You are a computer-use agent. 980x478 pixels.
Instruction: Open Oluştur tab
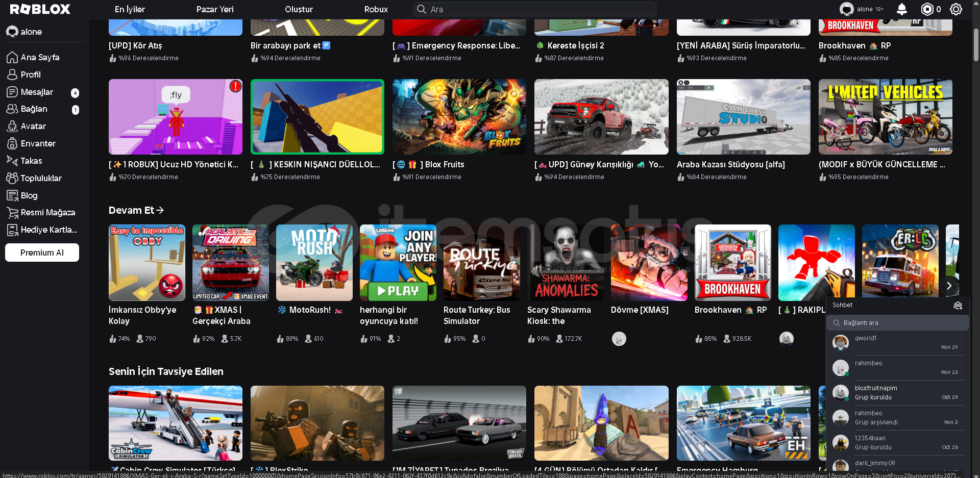point(299,9)
